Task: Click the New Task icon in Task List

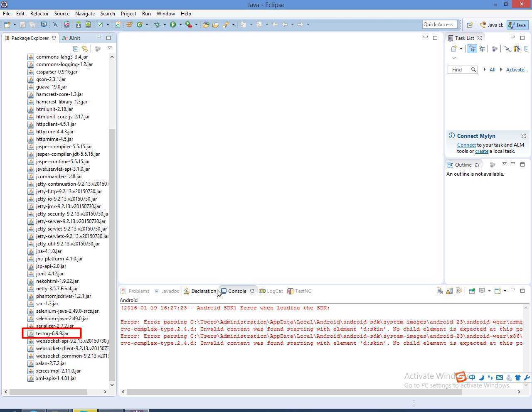Action: pos(454,49)
